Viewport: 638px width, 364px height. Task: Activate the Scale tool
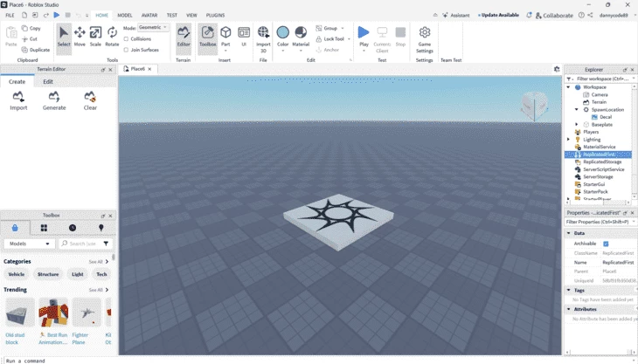point(95,37)
